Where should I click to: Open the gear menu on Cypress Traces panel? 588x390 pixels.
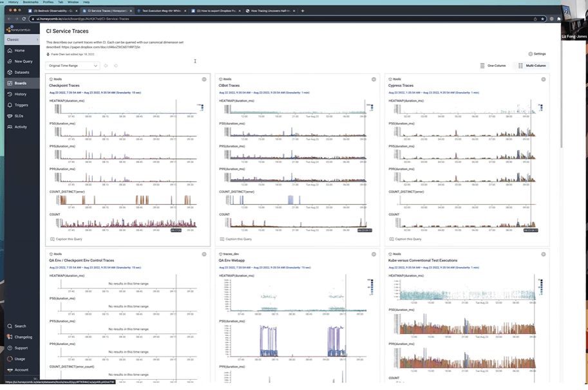[x=544, y=79]
